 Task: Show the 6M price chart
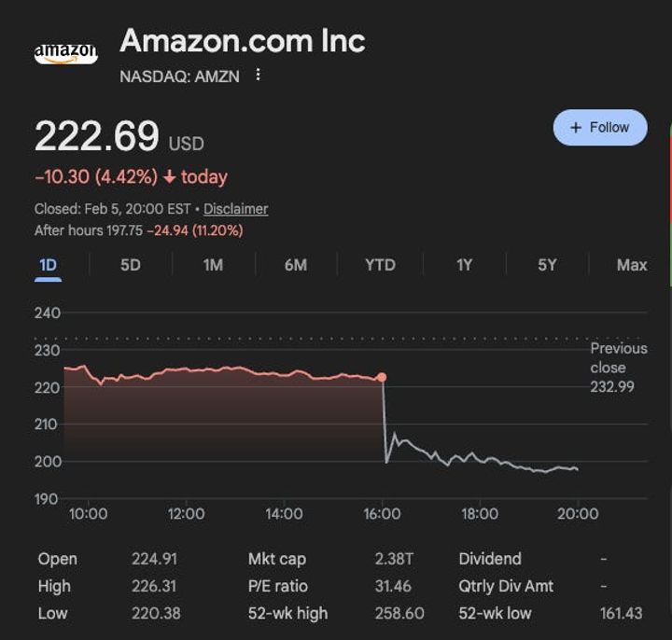pyautogui.click(x=295, y=265)
